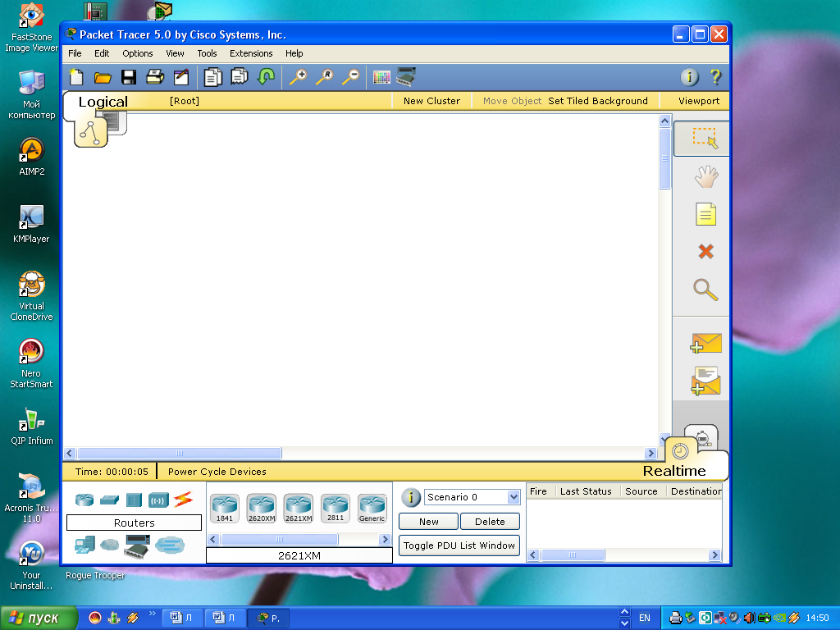Choose the Wireless Devices category icon
This screenshot has width=840, height=630.
[x=158, y=500]
